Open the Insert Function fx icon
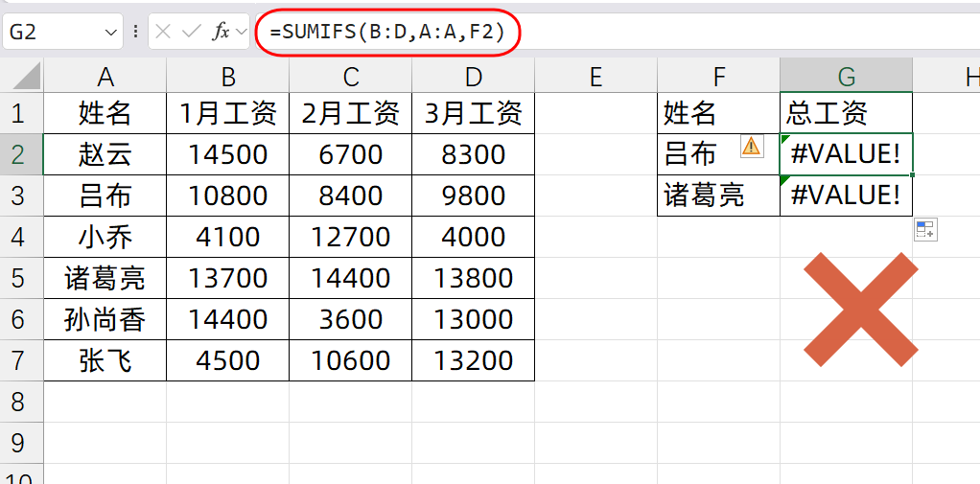 pos(220,32)
